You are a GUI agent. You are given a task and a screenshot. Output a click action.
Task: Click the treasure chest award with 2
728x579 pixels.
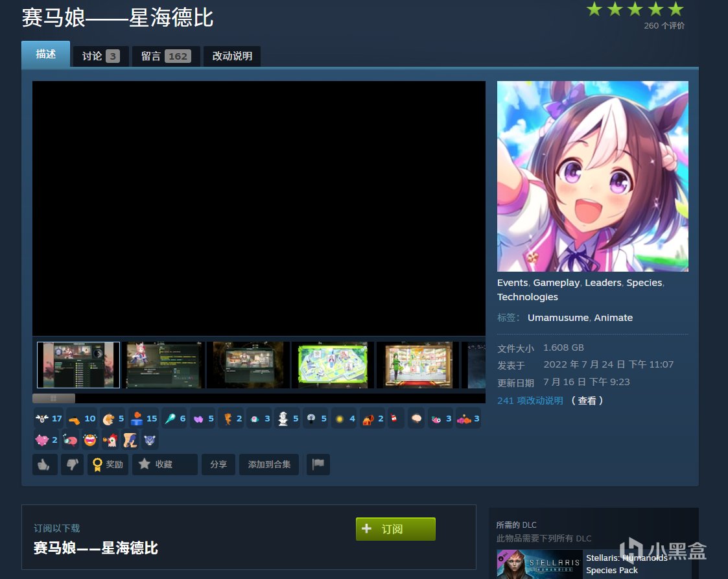[x=373, y=418]
